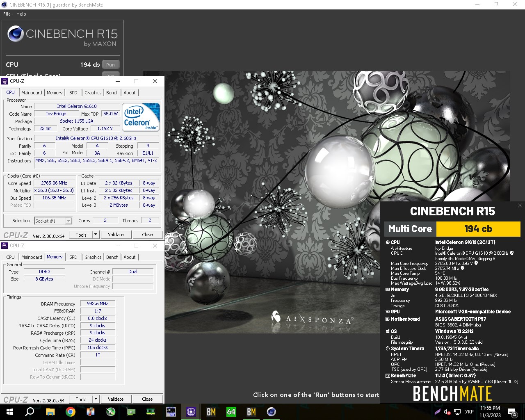The height and width of the screenshot is (420, 525).
Task: Click the Intel Celeron G1610 name field
Action: (x=77, y=106)
